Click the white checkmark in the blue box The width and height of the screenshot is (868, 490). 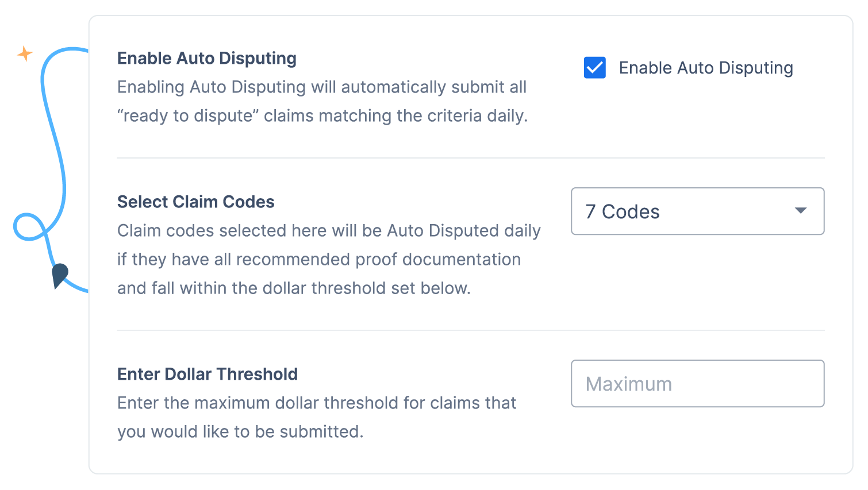pos(594,68)
